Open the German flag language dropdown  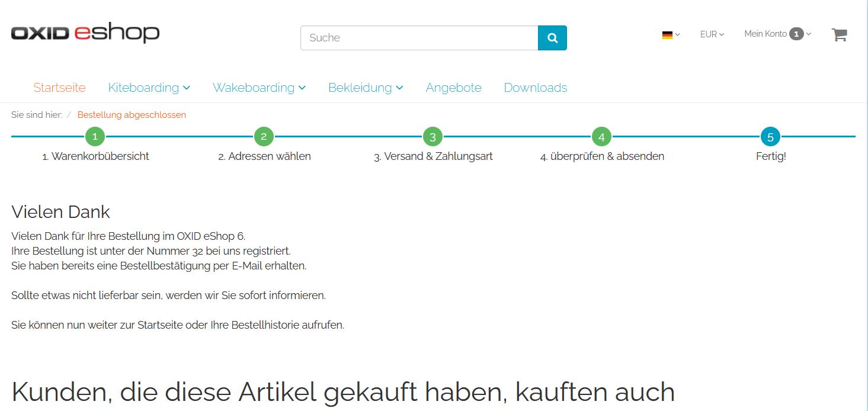click(671, 35)
